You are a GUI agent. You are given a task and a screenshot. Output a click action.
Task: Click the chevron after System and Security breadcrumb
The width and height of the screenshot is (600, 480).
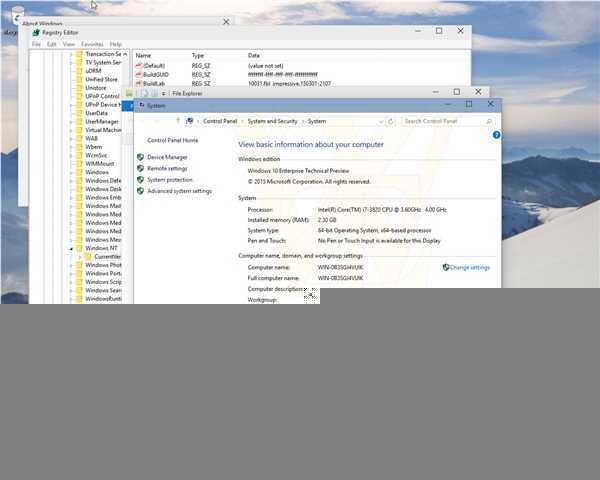click(303, 121)
